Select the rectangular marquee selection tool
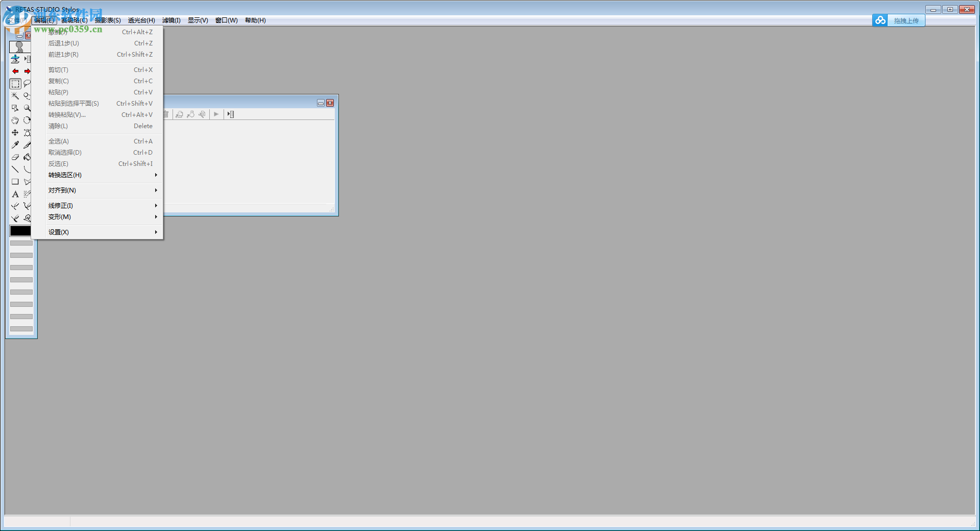The width and height of the screenshot is (980, 531). (x=15, y=84)
